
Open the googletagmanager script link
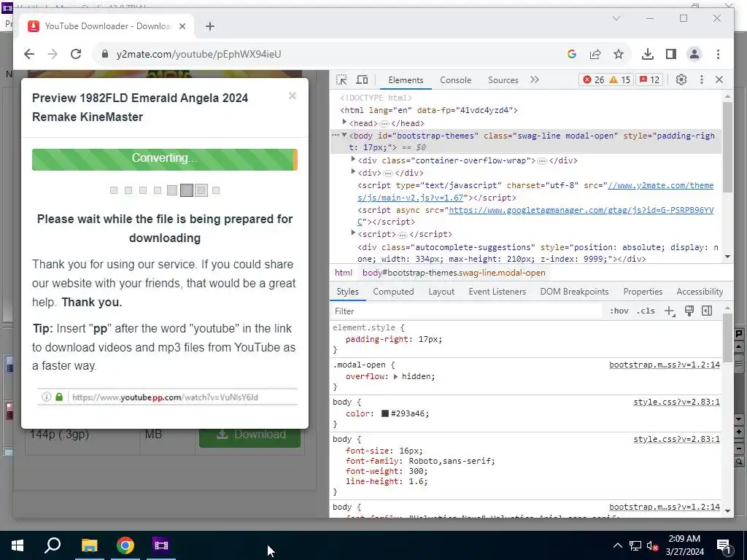tap(535, 216)
